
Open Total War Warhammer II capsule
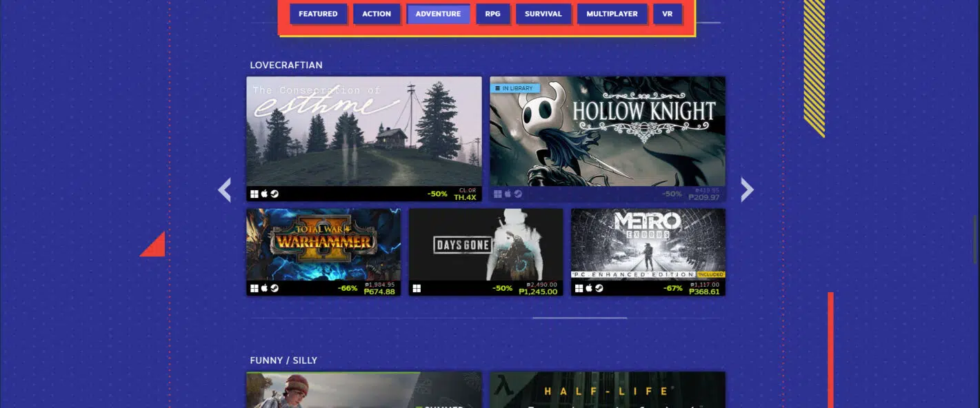pos(323,252)
